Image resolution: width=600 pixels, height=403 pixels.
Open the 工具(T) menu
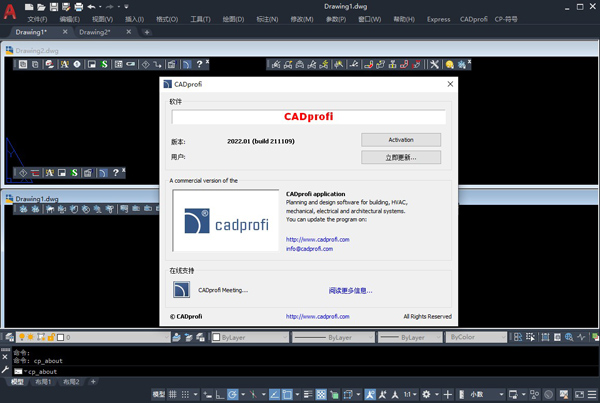[x=201, y=19]
